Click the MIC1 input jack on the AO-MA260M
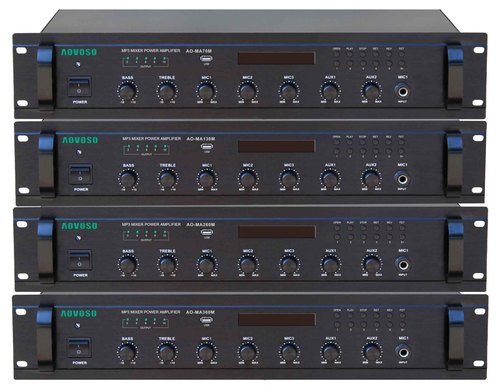The width and height of the screenshot is (500, 390). pyautogui.click(x=403, y=265)
